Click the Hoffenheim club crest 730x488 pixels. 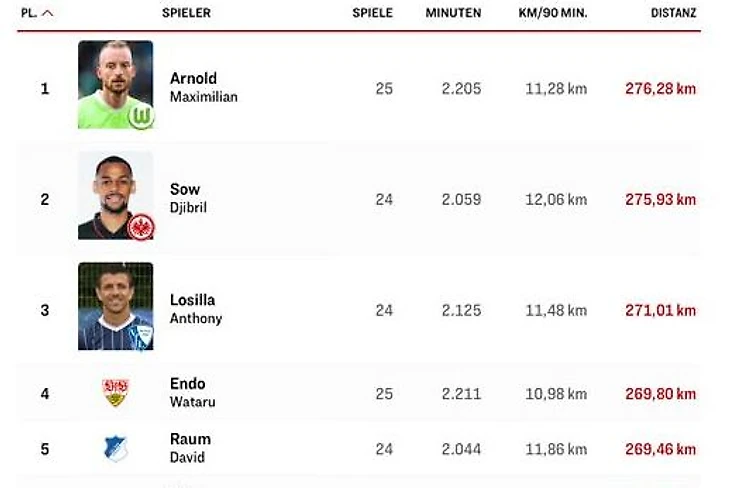(115, 448)
